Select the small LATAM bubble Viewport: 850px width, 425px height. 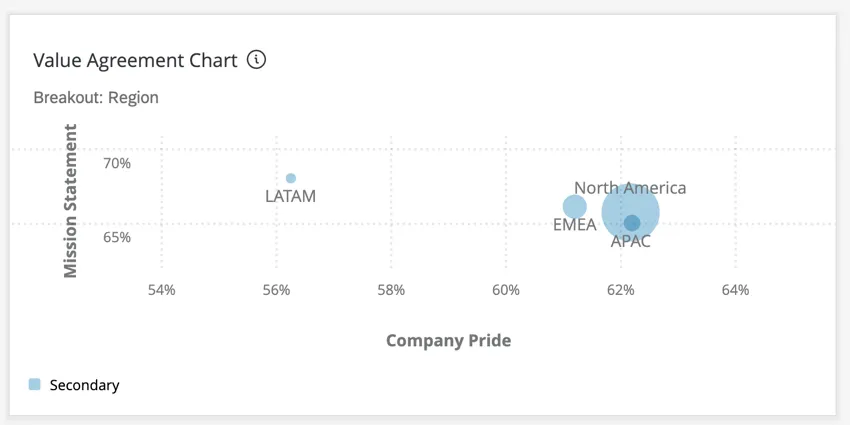[x=291, y=179]
